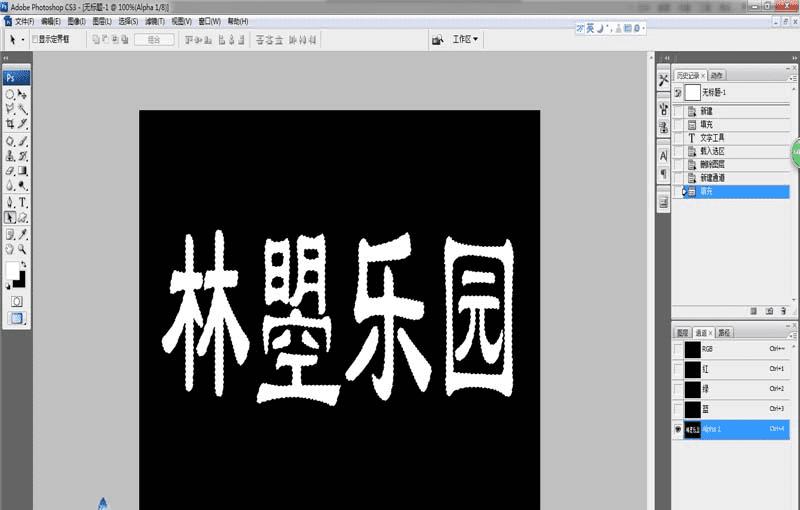Set history brush source at 载入选区 state

pyautogui.click(x=678, y=151)
